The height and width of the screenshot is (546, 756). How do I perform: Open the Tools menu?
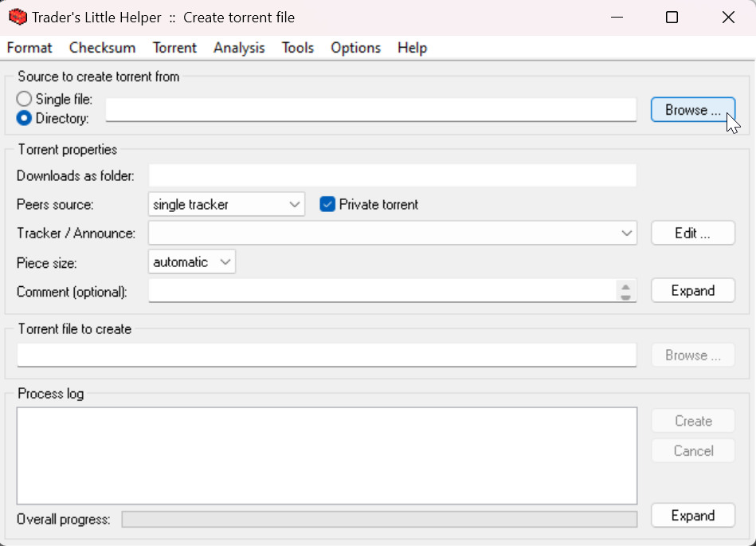(297, 48)
